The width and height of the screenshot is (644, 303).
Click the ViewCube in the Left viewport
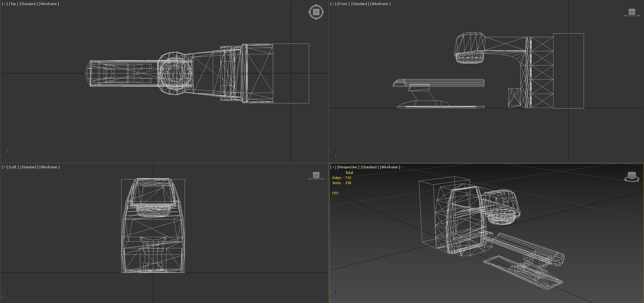[316, 175]
